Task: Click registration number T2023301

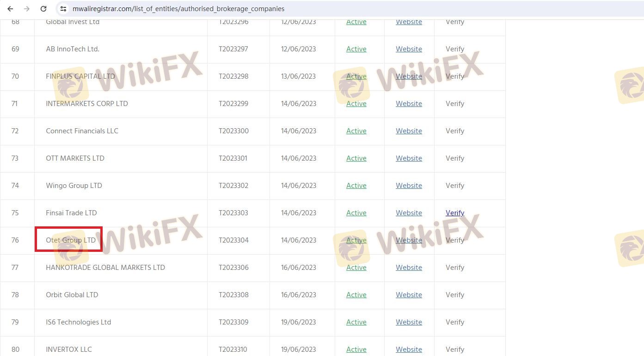Action: (x=233, y=158)
